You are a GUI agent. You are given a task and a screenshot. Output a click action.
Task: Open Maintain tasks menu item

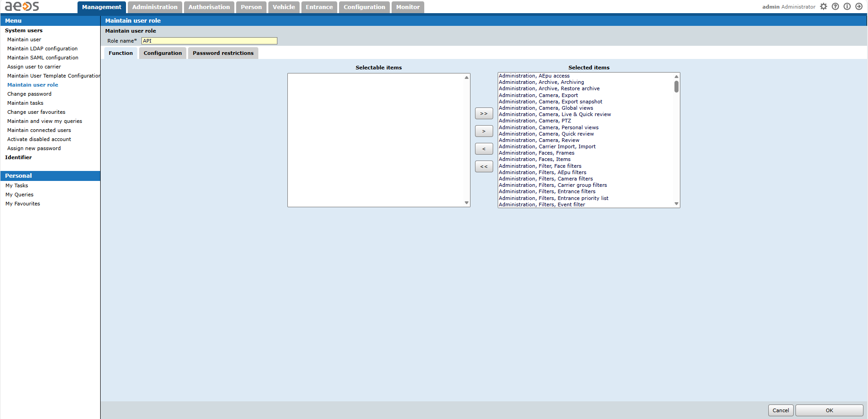pos(25,103)
